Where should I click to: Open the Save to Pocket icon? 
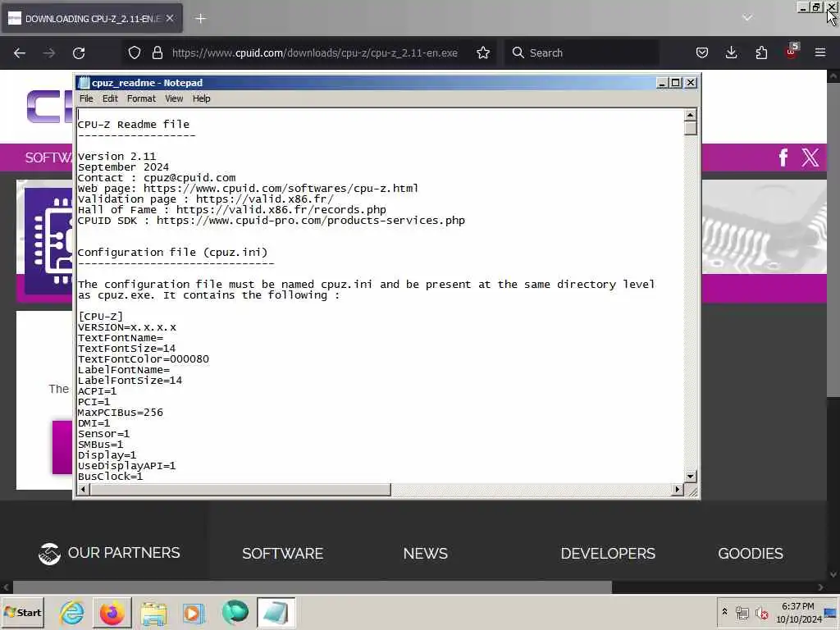702,52
